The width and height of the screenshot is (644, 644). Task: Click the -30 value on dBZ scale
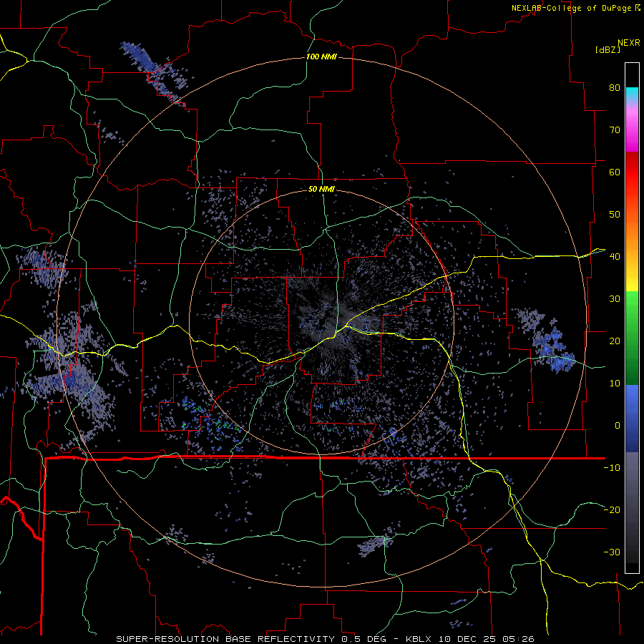point(612,552)
